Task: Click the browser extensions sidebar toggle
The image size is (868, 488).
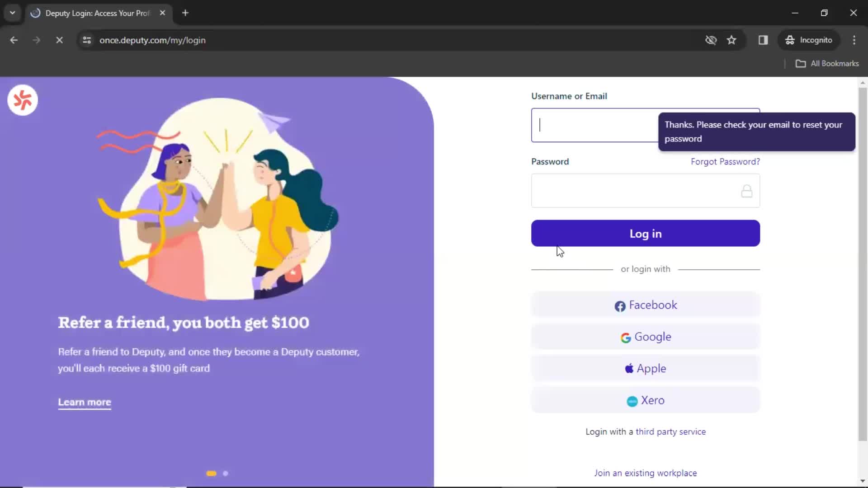Action: point(764,40)
